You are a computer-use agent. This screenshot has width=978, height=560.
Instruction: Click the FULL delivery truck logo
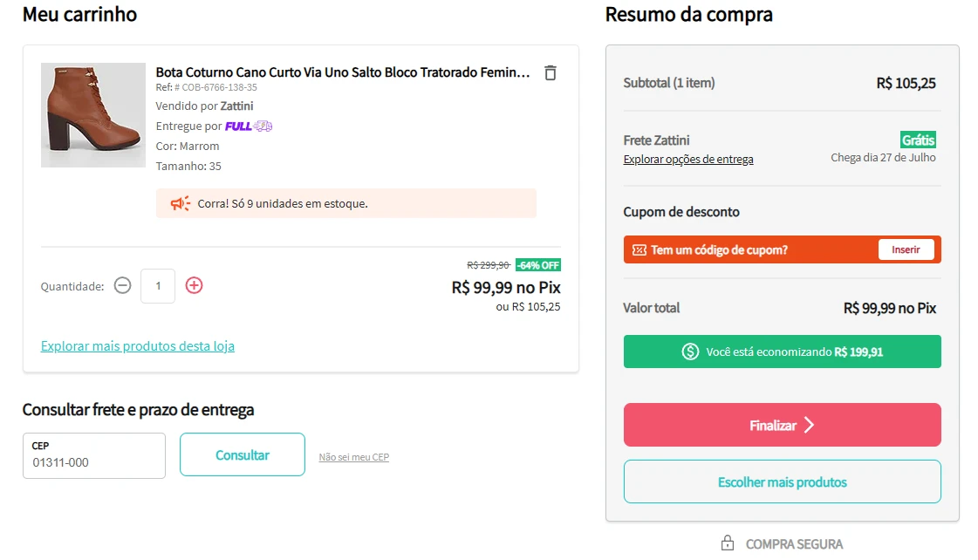tap(249, 126)
